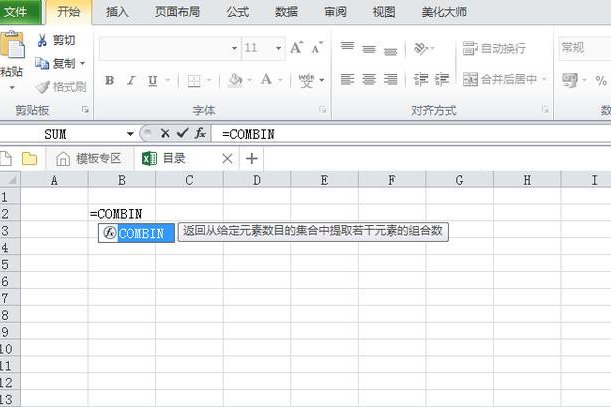Confirm formula entry with checkmark
The image size is (611, 407).
(182, 133)
